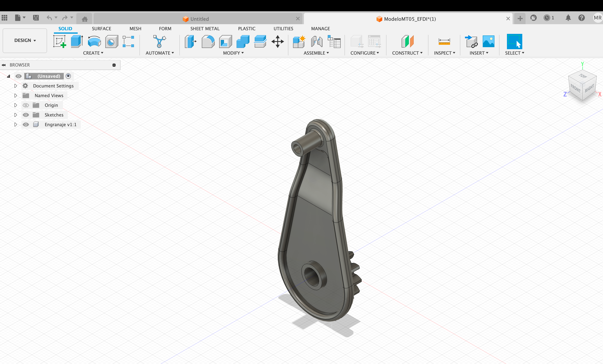
Task: Select the Insert Canvas image icon
Action: [x=488, y=41]
